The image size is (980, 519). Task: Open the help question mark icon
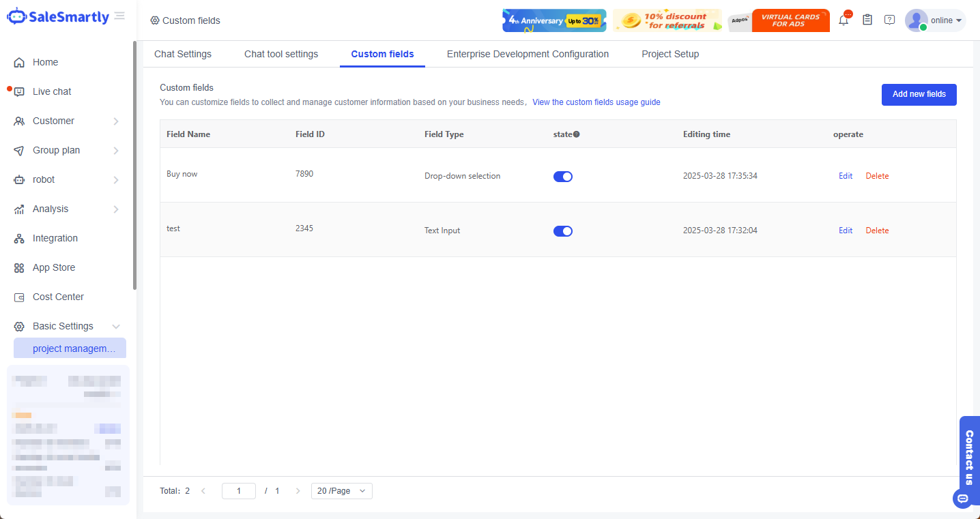click(889, 20)
